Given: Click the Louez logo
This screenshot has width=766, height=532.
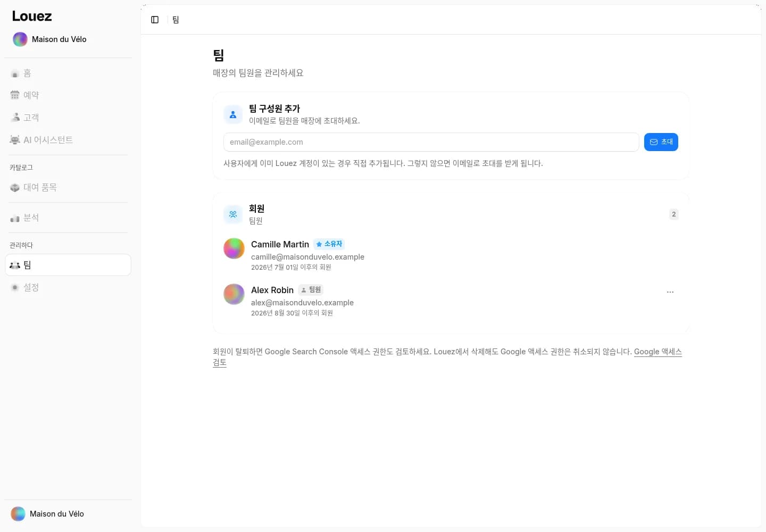Looking at the screenshot, I should (x=32, y=16).
